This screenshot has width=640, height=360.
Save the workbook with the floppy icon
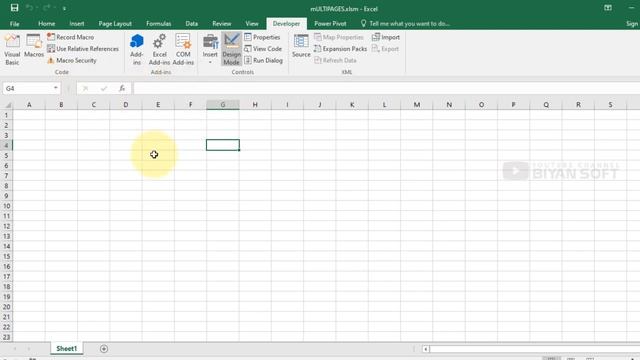[x=14, y=8]
